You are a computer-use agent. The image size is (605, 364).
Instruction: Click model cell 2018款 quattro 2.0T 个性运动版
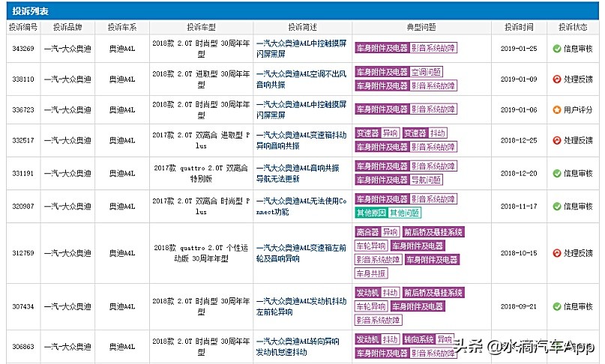pos(201,253)
